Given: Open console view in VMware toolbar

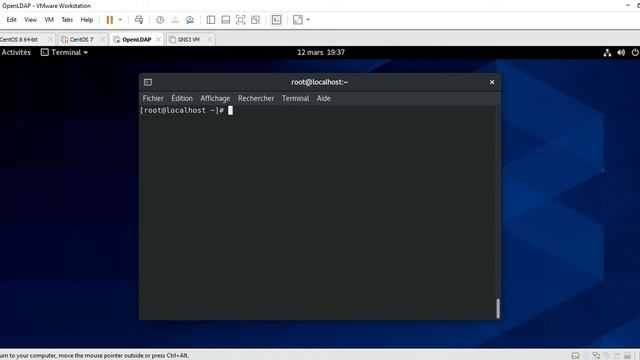Looking at the screenshot, I should click(x=276, y=20).
